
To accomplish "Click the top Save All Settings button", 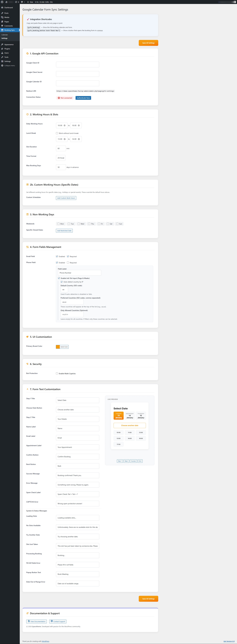I will click(148, 43).
